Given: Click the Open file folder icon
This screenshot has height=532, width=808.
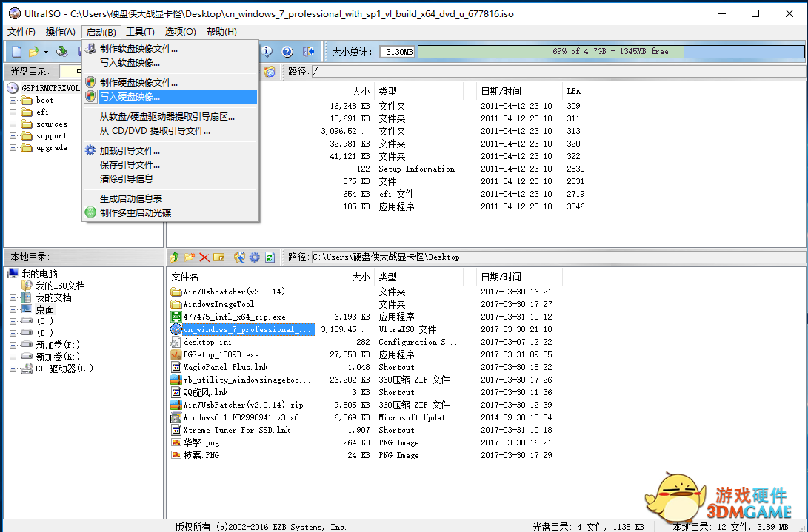Looking at the screenshot, I should pyautogui.click(x=33, y=52).
